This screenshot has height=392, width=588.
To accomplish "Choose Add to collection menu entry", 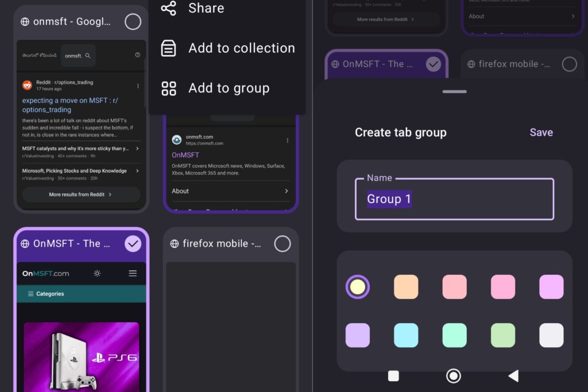I will pos(241,48).
